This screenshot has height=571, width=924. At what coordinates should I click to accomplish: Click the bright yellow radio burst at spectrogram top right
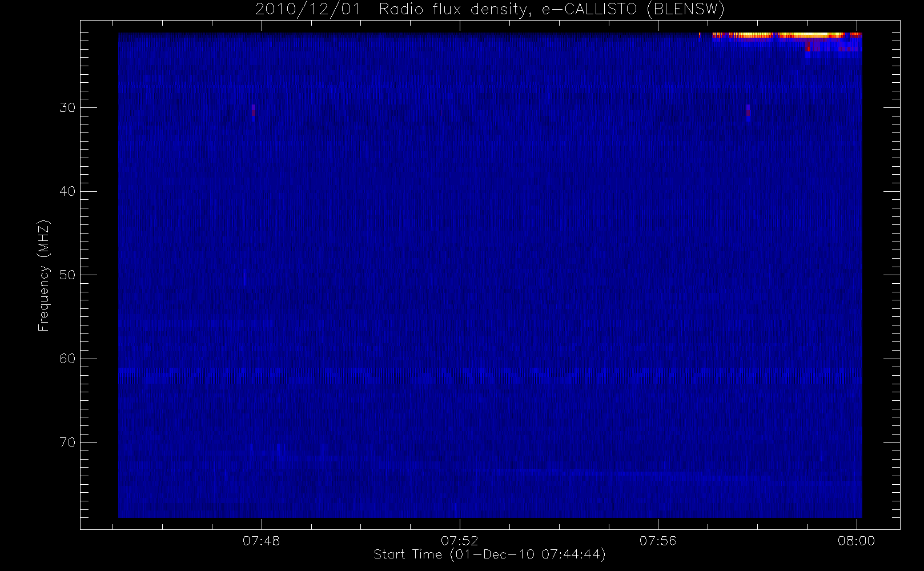coord(787,35)
